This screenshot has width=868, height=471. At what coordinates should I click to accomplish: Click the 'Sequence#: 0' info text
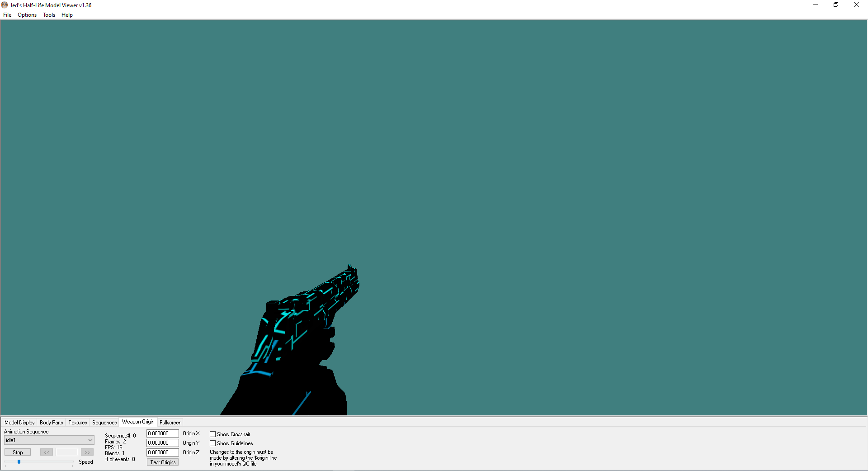coord(120,436)
